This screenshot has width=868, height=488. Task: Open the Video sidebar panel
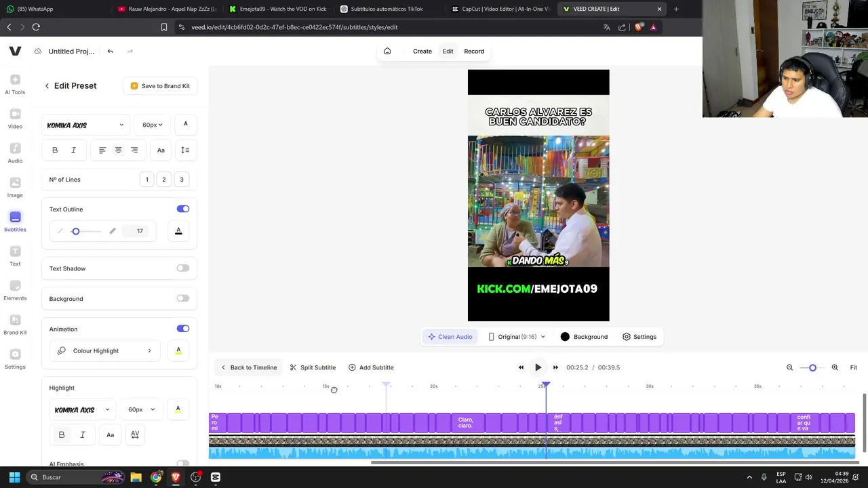[15, 119]
